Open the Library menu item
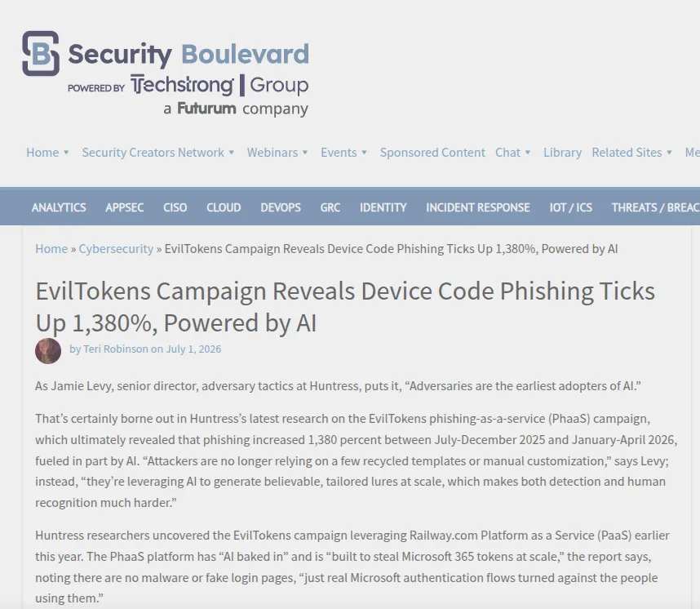Screen dimensions: 700x609 click(x=562, y=153)
